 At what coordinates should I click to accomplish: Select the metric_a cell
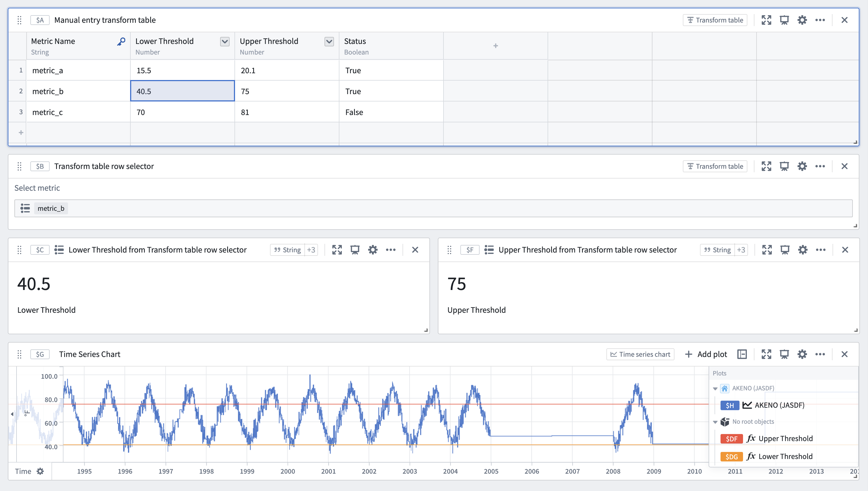coord(79,71)
